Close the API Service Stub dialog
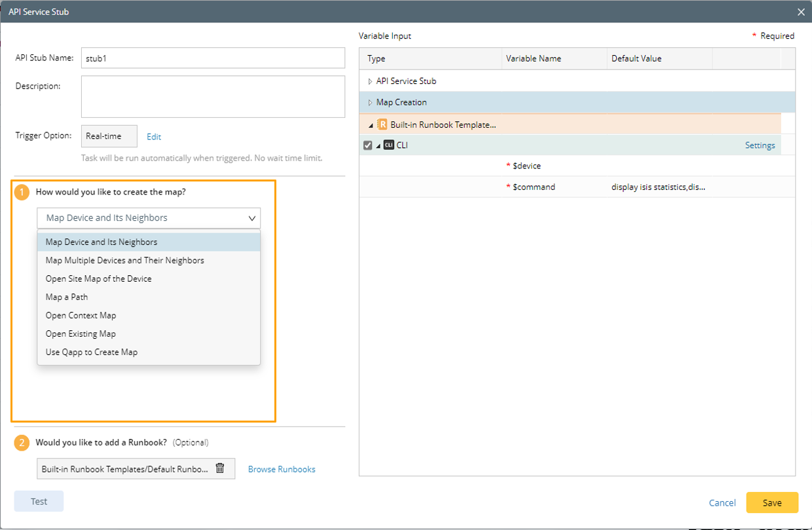 click(801, 12)
